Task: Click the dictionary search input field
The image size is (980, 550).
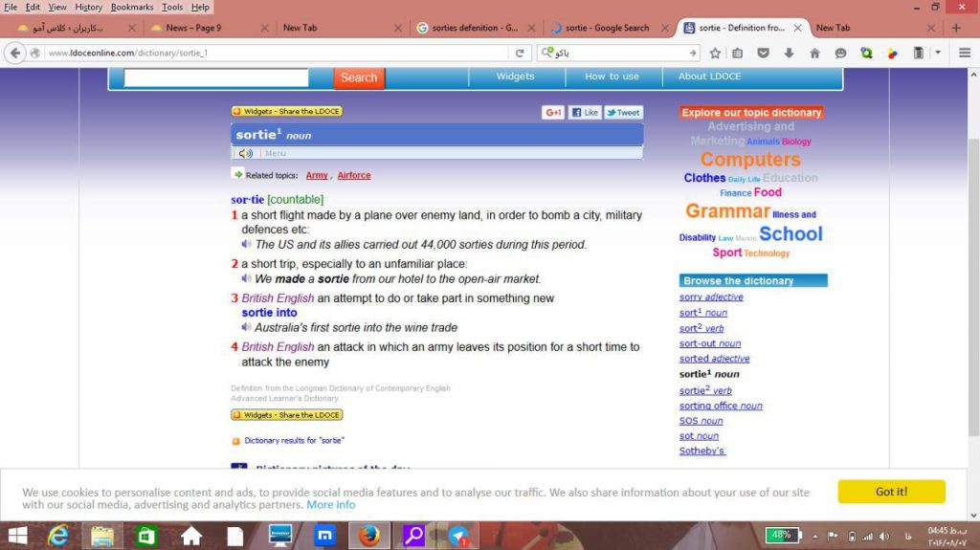Action: click(216, 77)
